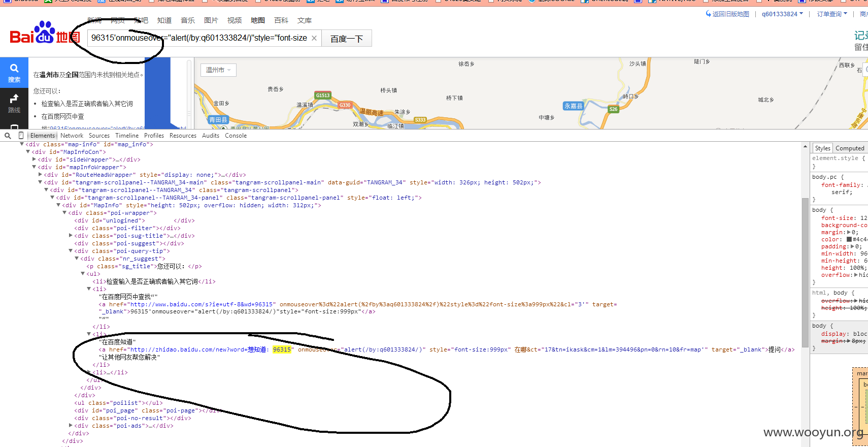Image resolution: width=868 pixels, height=447 pixels.
Task: Click the Elements panel vertical scrollbar
Action: pyautogui.click(x=805, y=272)
